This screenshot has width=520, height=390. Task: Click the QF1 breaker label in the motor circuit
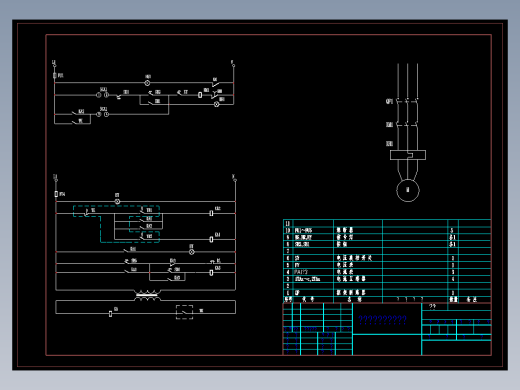[x=389, y=101]
